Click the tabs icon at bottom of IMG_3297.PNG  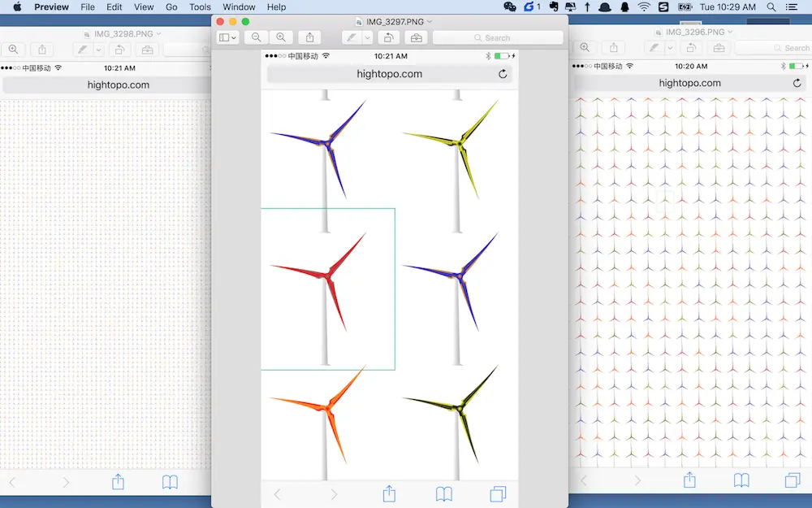click(498, 493)
